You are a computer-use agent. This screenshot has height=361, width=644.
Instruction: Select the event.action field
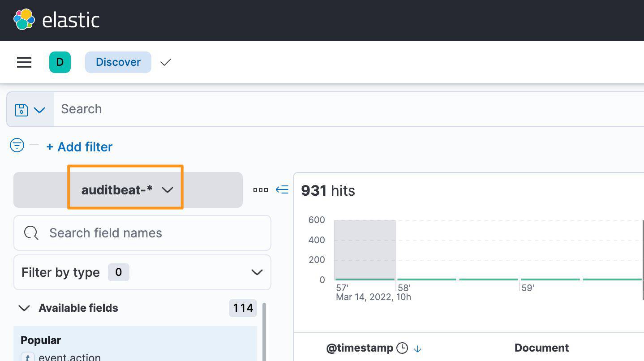69,357
